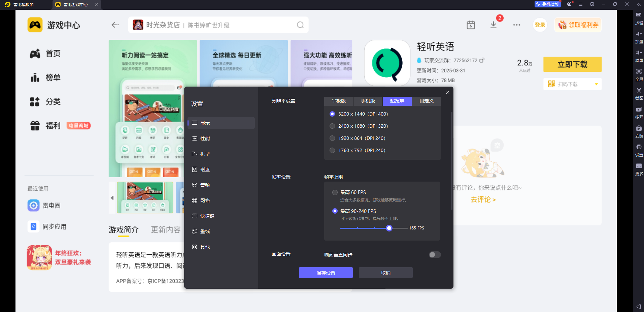
Task: Select the 1760 x 792 resolution
Action: (332, 150)
